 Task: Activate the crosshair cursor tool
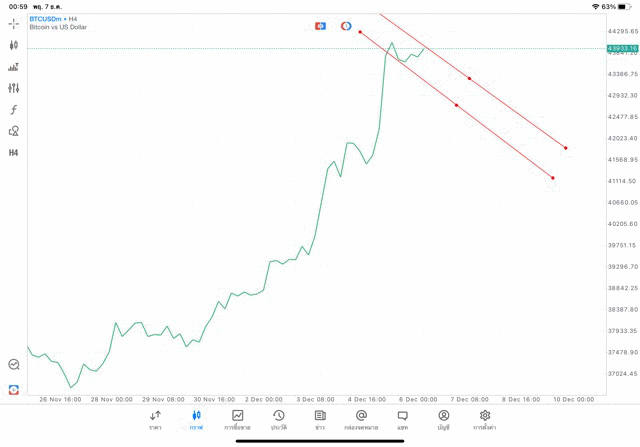[14, 23]
